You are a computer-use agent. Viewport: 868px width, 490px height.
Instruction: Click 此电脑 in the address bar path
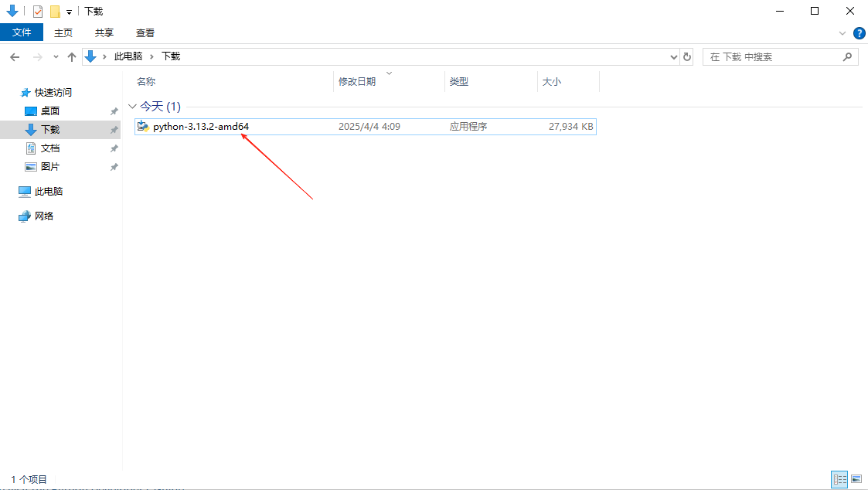(128, 56)
